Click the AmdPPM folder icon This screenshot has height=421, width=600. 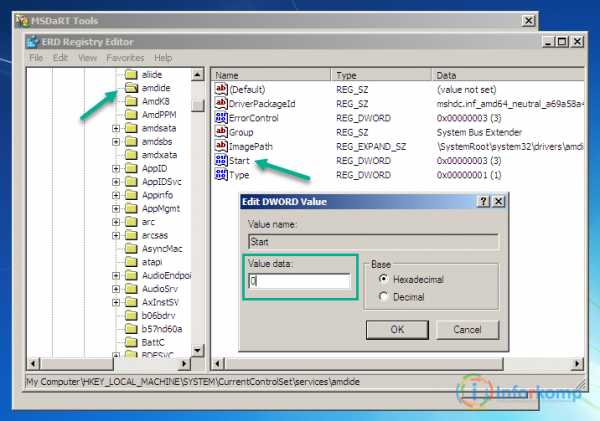click(131, 114)
